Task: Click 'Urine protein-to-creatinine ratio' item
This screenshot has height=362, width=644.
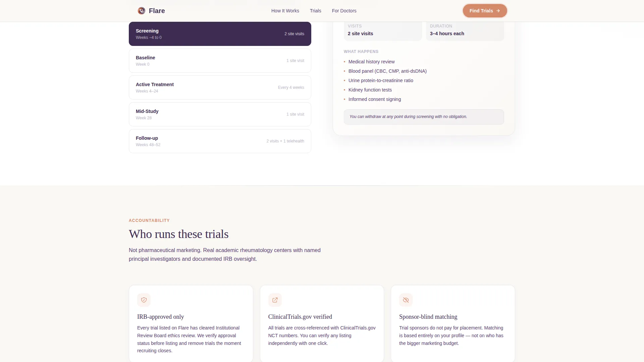Action: point(381,80)
